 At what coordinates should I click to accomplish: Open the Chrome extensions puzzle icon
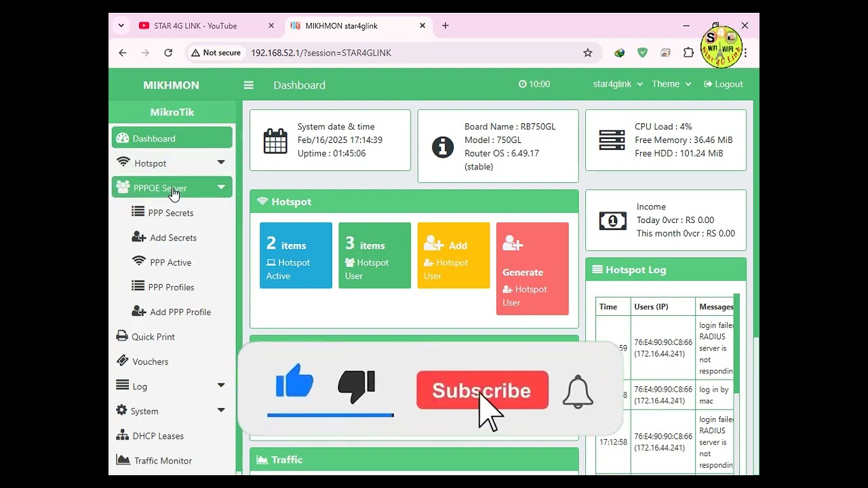(x=689, y=52)
